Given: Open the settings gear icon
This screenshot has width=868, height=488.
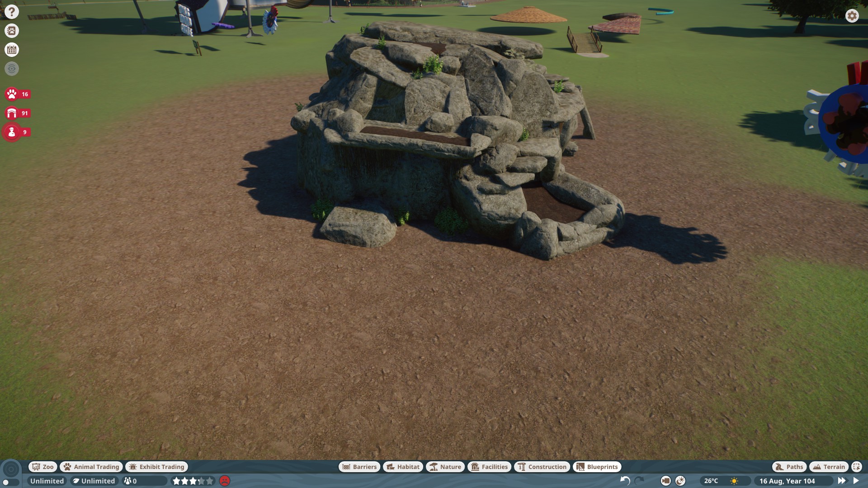Looking at the screenshot, I should [x=852, y=16].
